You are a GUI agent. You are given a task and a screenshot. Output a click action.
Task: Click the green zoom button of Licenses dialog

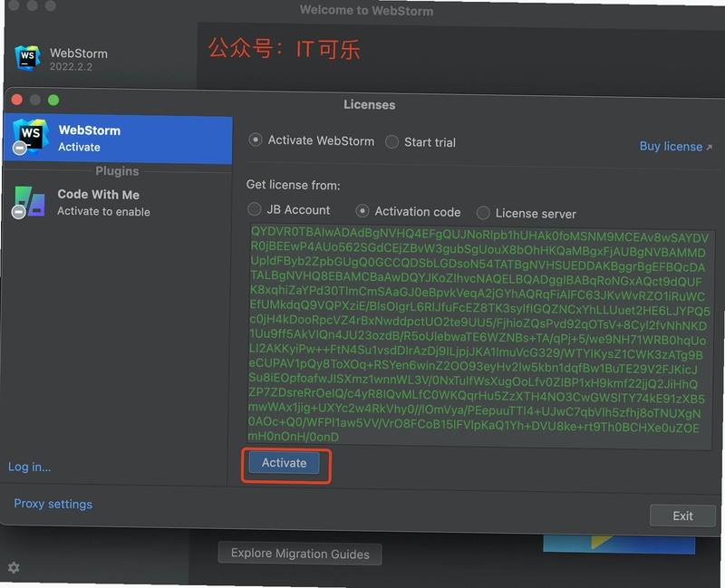pyautogui.click(x=53, y=100)
